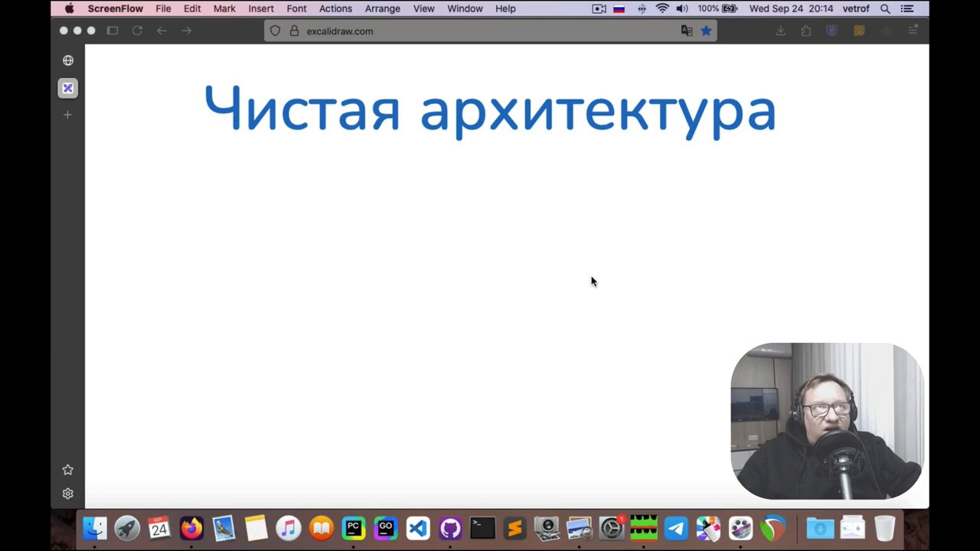
Task: Open Launchpad from the Dock
Action: [x=127, y=528]
